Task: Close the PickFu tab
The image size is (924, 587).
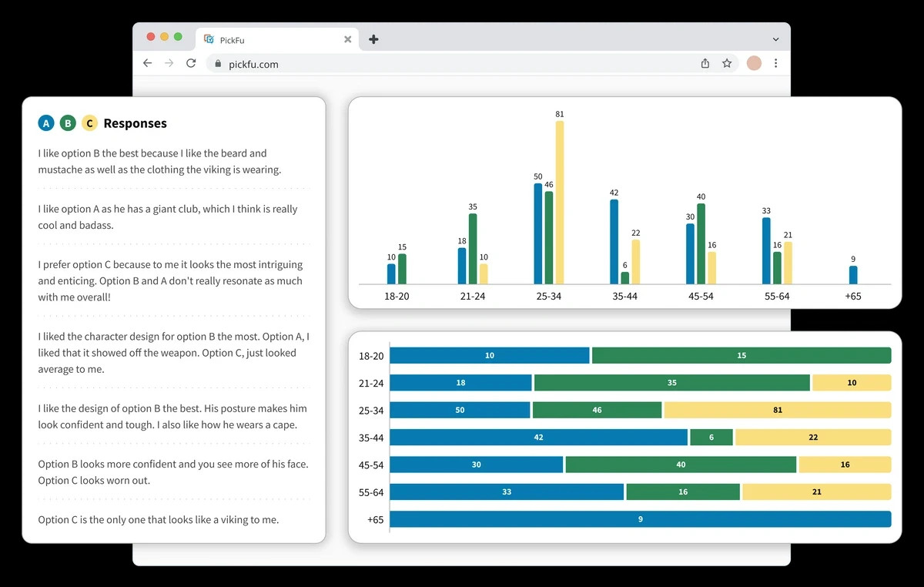Action: (x=347, y=39)
